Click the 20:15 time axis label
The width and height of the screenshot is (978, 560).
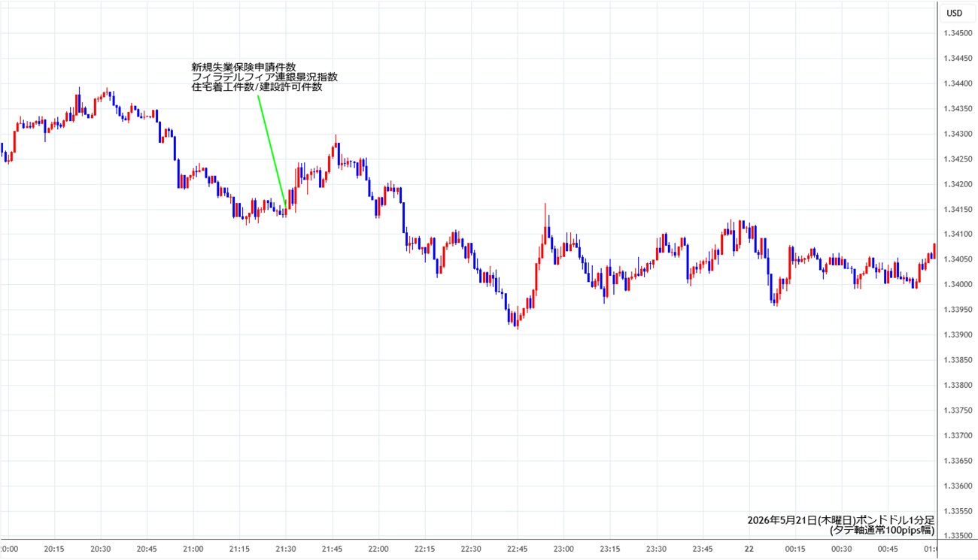pos(54,549)
